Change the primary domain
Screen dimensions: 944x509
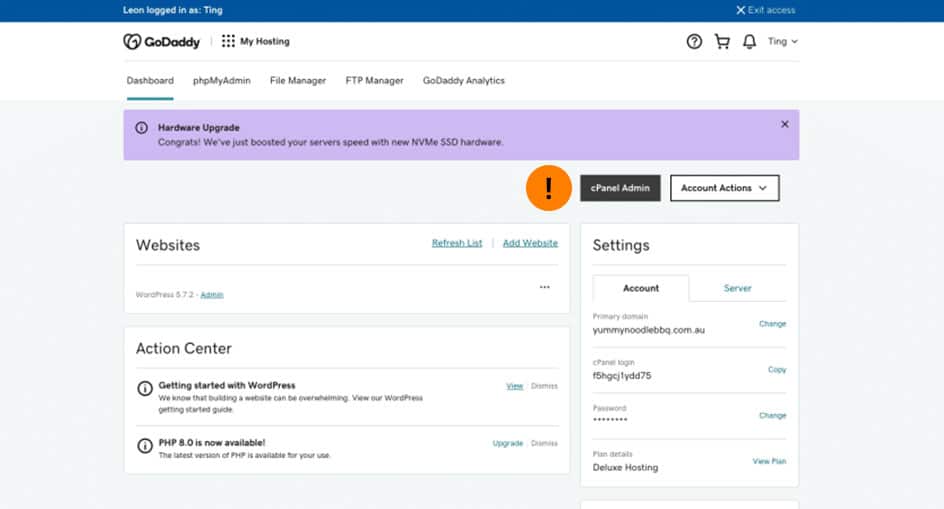tap(772, 324)
